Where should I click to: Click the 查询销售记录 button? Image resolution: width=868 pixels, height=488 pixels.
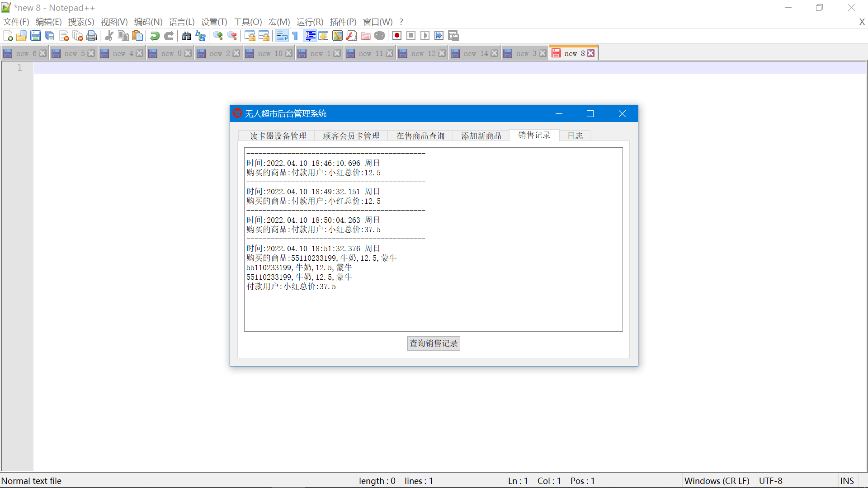coord(434,343)
